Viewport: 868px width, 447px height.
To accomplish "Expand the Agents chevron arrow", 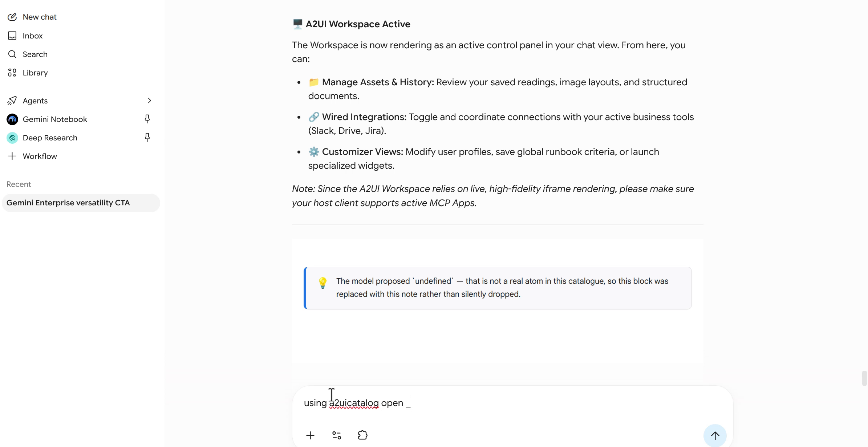I will click(x=149, y=101).
